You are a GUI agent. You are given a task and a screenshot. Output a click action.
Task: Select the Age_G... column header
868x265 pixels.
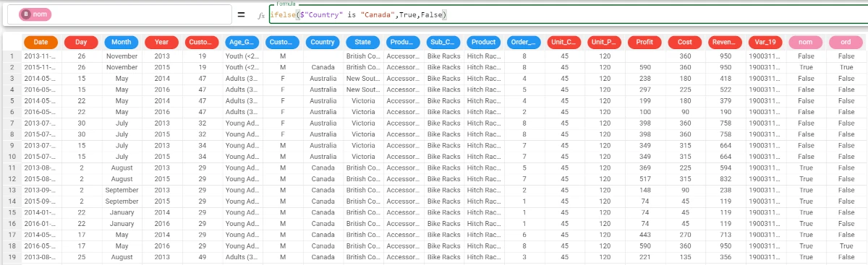coord(242,42)
